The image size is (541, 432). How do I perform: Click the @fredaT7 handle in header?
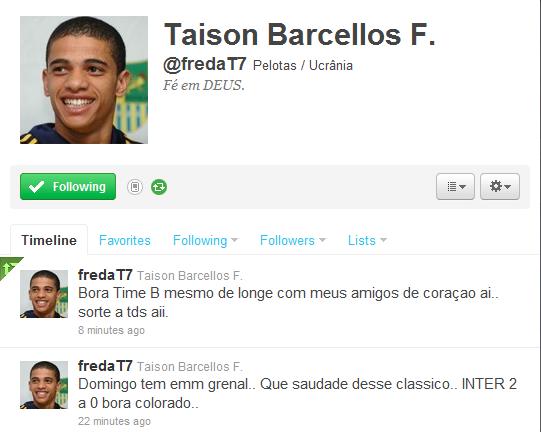coord(205,64)
